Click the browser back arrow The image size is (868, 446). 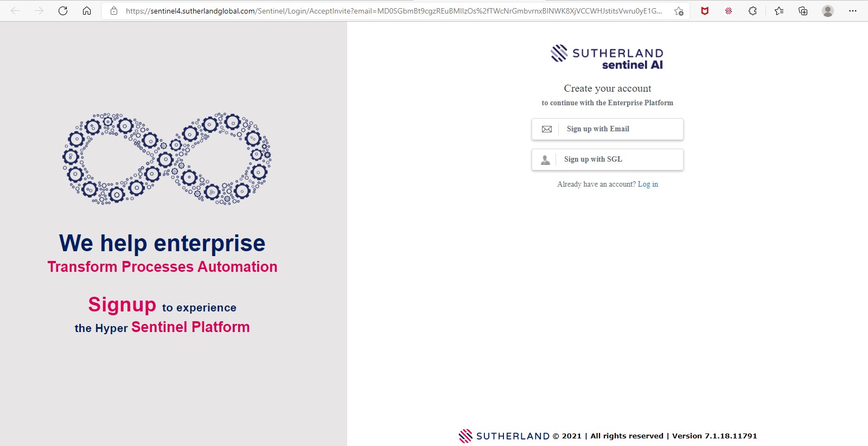pos(15,11)
